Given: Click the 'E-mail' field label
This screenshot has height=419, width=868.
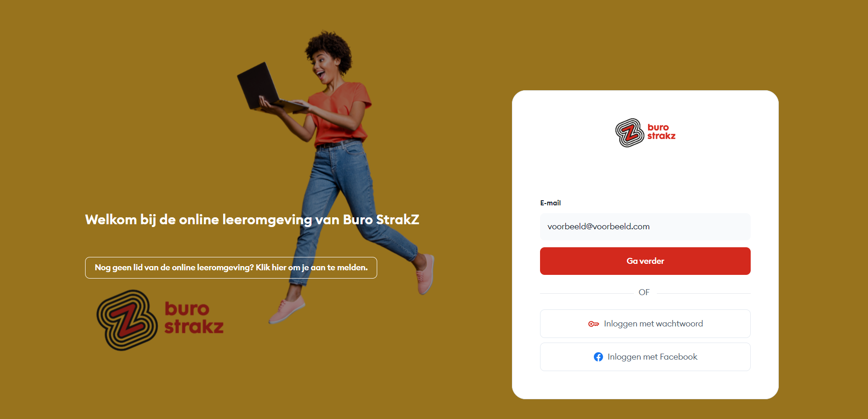Looking at the screenshot, I should 550,203.
